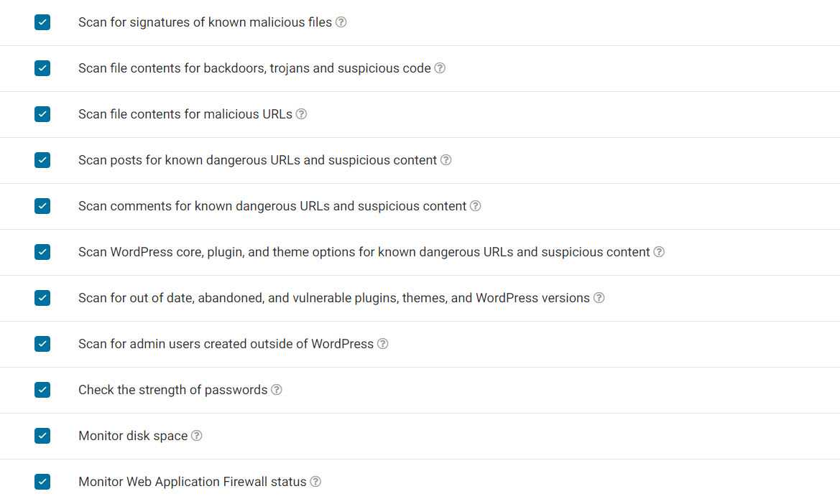Disable scanning for signatures of known malicious files
The image size is (840, 504).
coord(42,22)
